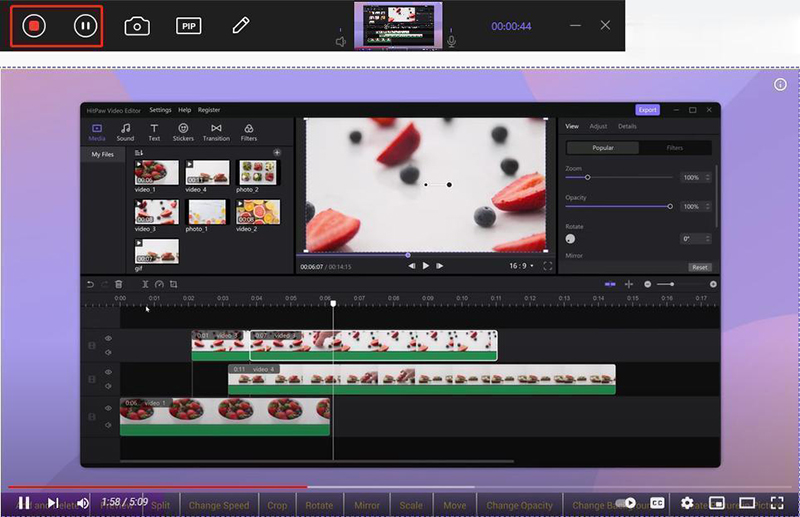Click the sort files icon
The height and width of the screenshot is (517, 800).
click(x=139, y=153)
